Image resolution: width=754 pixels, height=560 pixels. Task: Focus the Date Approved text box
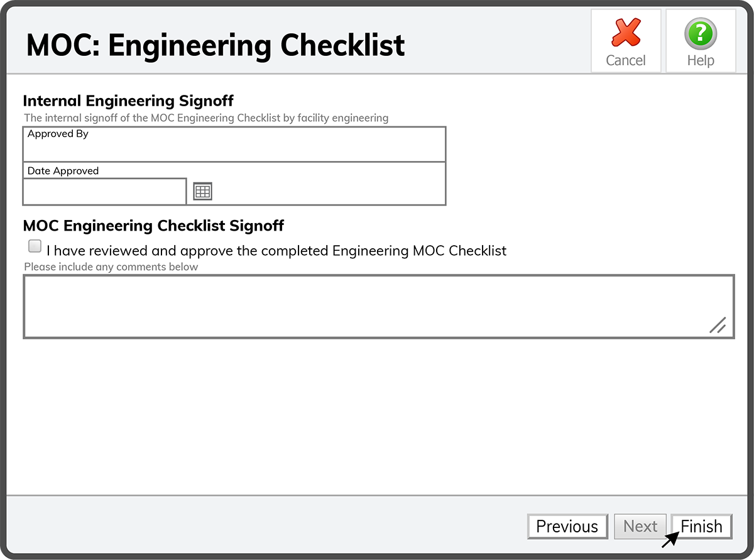tap(105, 192)
